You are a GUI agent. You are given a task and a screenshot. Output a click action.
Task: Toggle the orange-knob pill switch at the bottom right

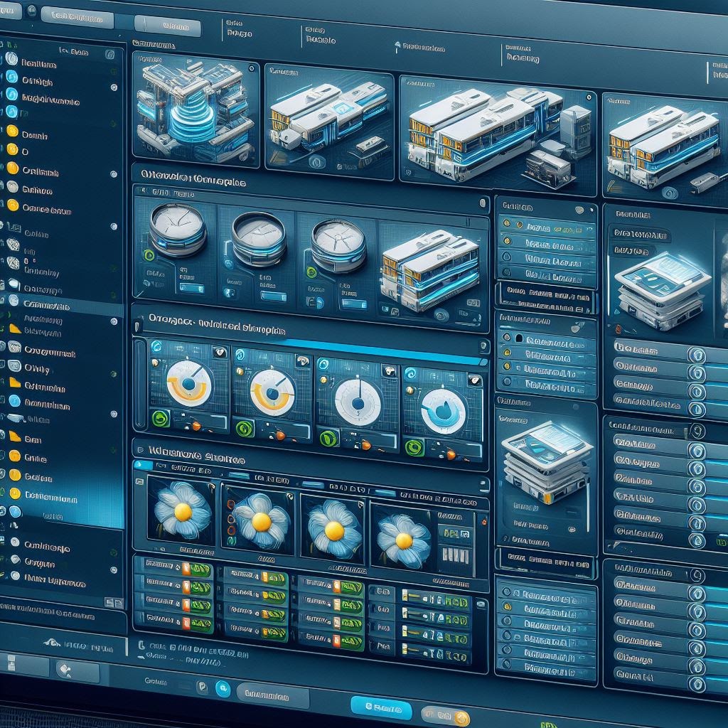[x=445, y=715]
